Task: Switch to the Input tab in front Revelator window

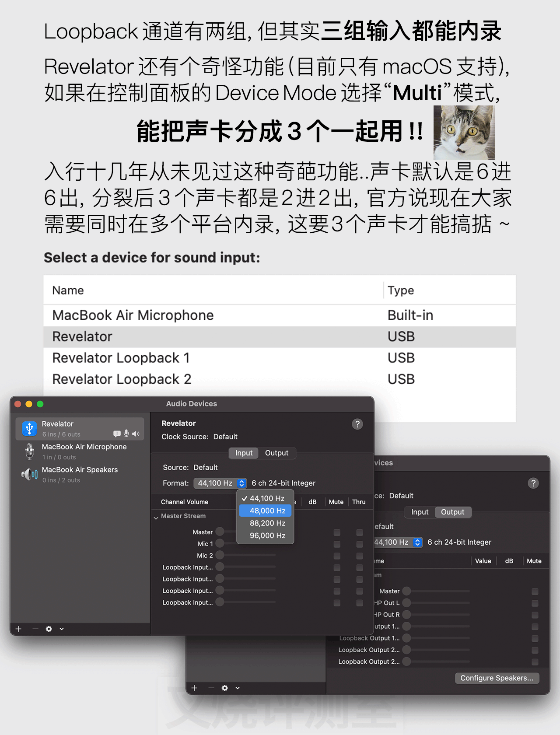Action: [244, 453]
